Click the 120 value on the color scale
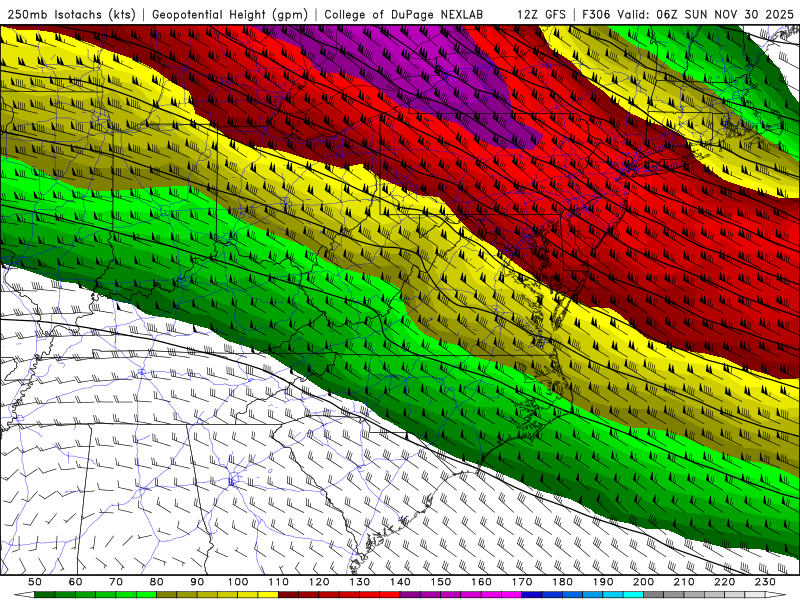The image size is (800, 600). [319, 582]
